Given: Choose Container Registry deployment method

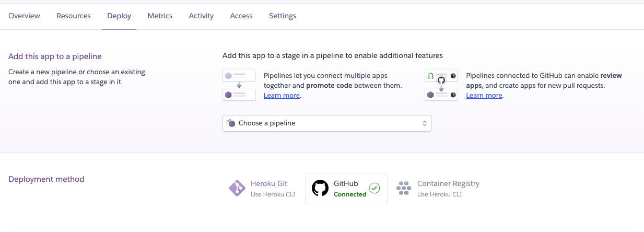Looking at the screenshot, I should pos(448,188).
